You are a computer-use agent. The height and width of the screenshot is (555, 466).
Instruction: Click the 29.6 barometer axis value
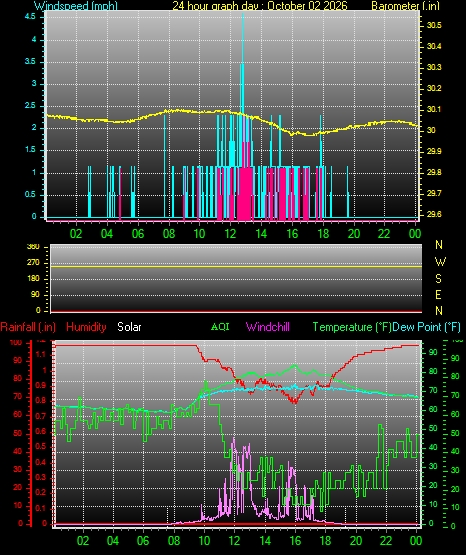click(x=434, y=214)
